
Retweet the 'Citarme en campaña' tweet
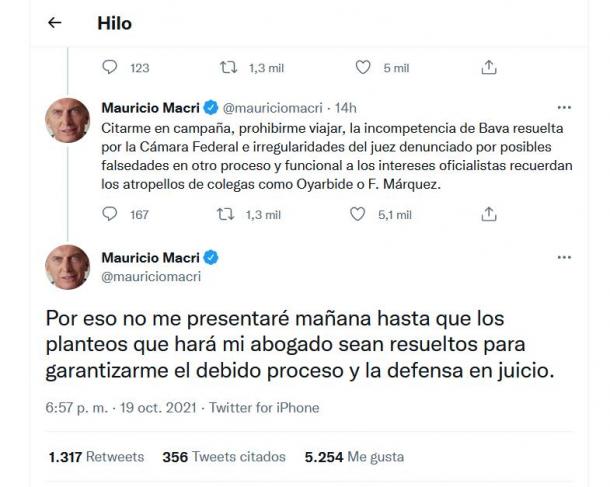pyautogui.click(x=227, y=214)
